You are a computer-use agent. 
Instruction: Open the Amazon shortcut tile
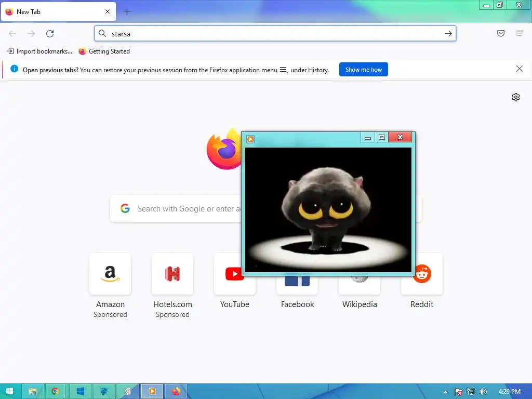(110, 274)
